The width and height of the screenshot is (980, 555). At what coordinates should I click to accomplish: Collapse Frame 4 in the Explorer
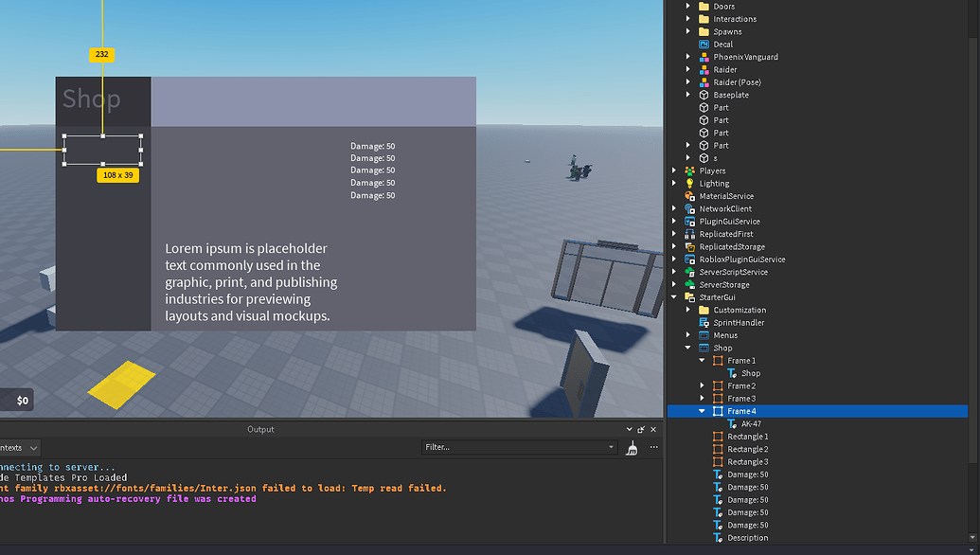pyautogui.click(x=701, y=411)
